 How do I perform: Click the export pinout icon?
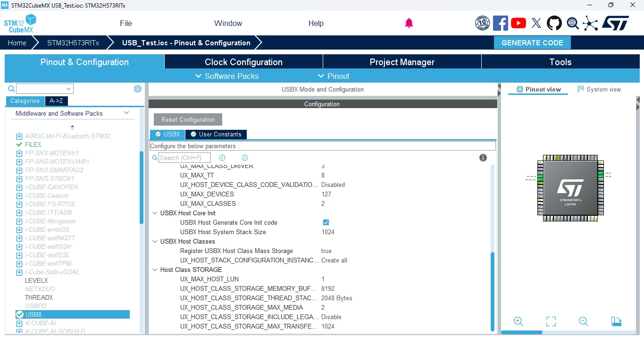click(x=616, y=321)
